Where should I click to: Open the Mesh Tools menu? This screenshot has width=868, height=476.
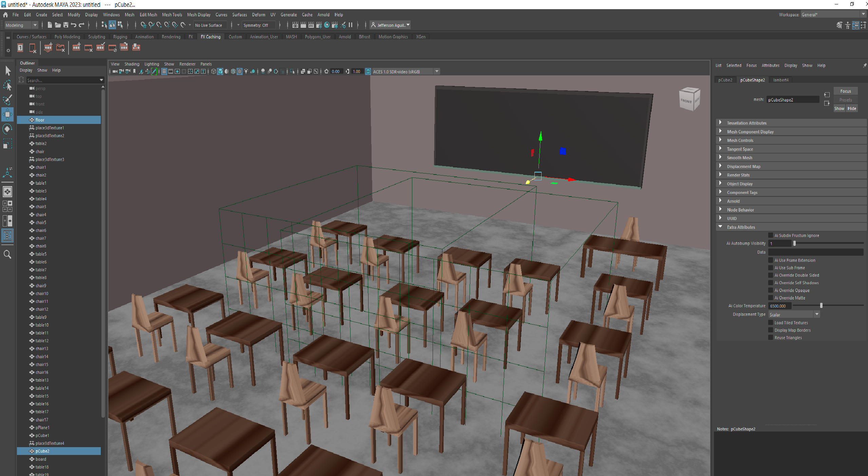pyautogui.click(x=172, y=15)
